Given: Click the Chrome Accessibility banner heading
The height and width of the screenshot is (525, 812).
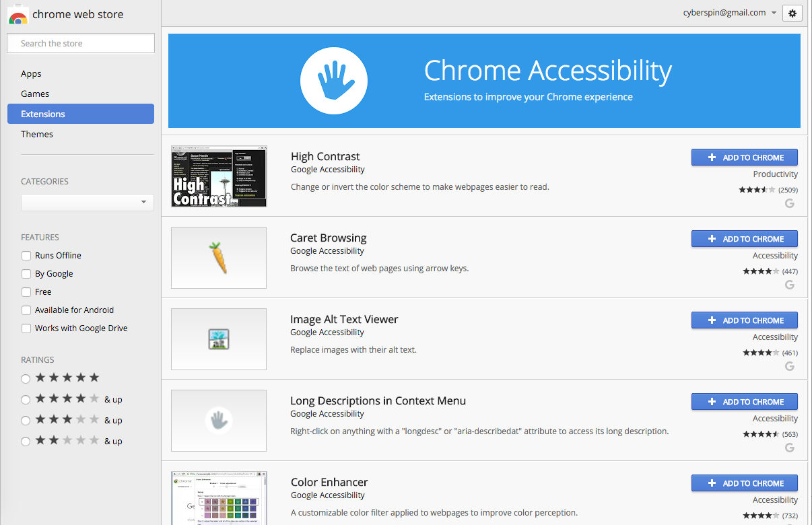Looking at the screenshot, I should pyautogui.click(x=548, y=71).
